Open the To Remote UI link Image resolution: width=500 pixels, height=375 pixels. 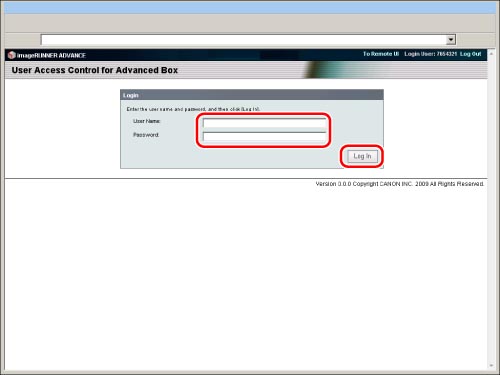[381, 54]
